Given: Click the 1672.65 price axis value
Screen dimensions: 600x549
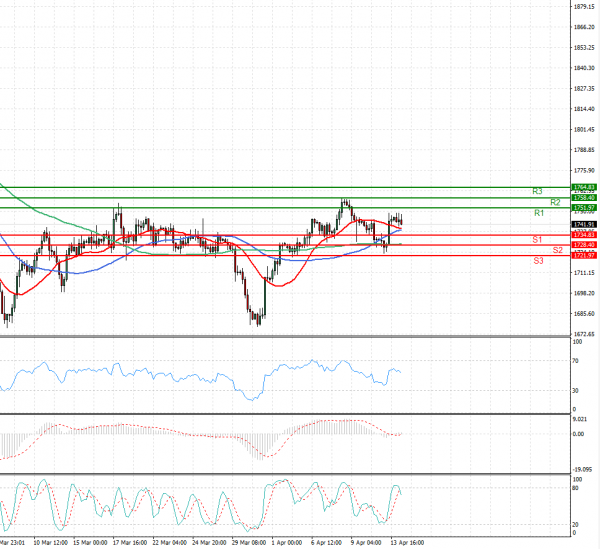Looking at the screenshot, I should [x=584, y=334].
